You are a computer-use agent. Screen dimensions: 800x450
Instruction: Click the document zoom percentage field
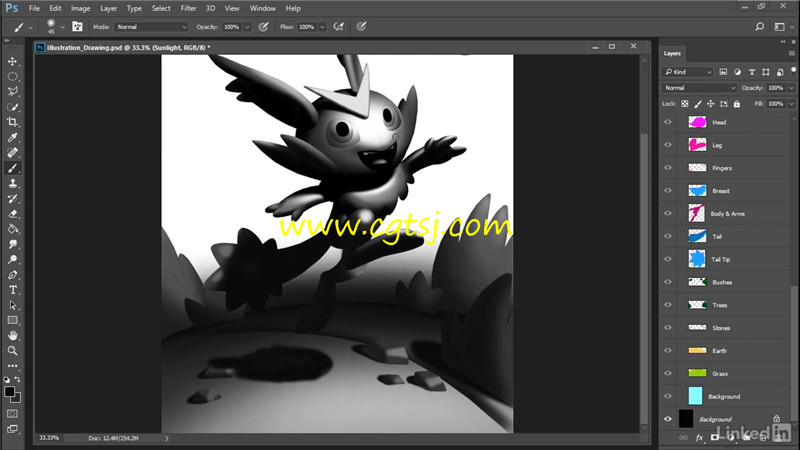pyautogui.click(x=49, y=438)
